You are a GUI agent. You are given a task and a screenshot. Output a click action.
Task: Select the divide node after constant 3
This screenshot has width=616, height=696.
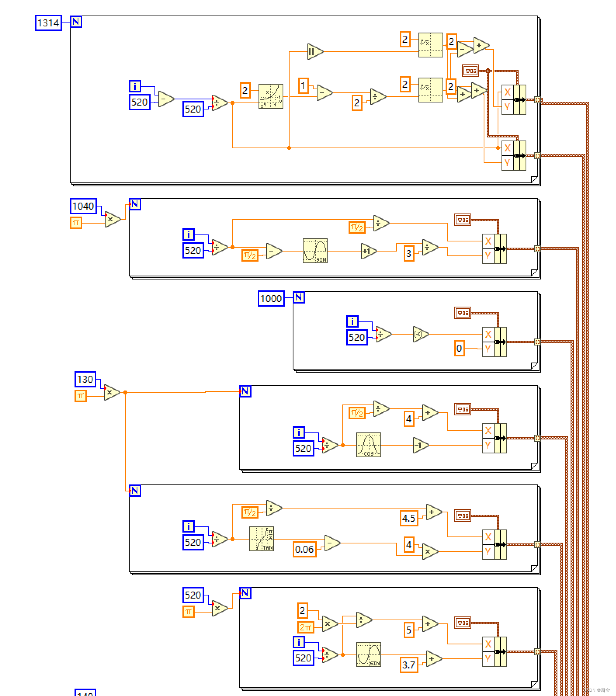pyautogui.click(x=430, y=247)
